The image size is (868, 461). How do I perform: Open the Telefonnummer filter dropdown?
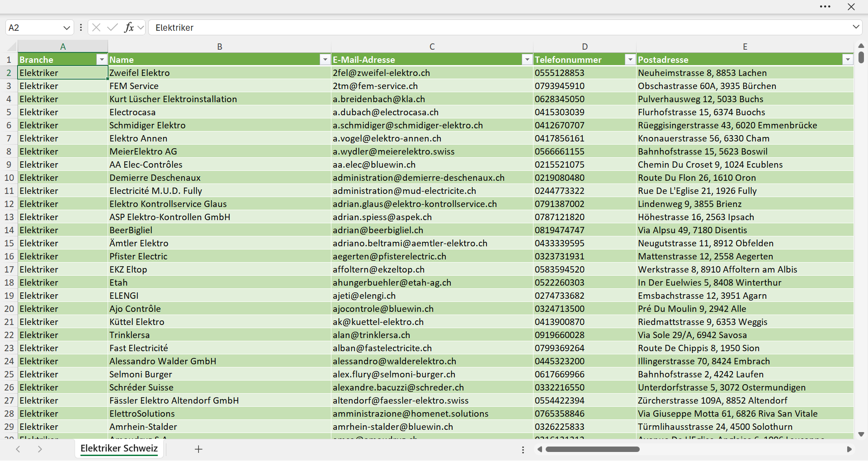tap(630, 60)
